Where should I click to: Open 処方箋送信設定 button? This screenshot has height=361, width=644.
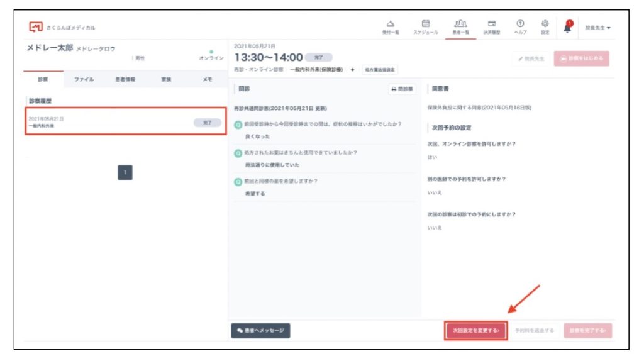380,70
